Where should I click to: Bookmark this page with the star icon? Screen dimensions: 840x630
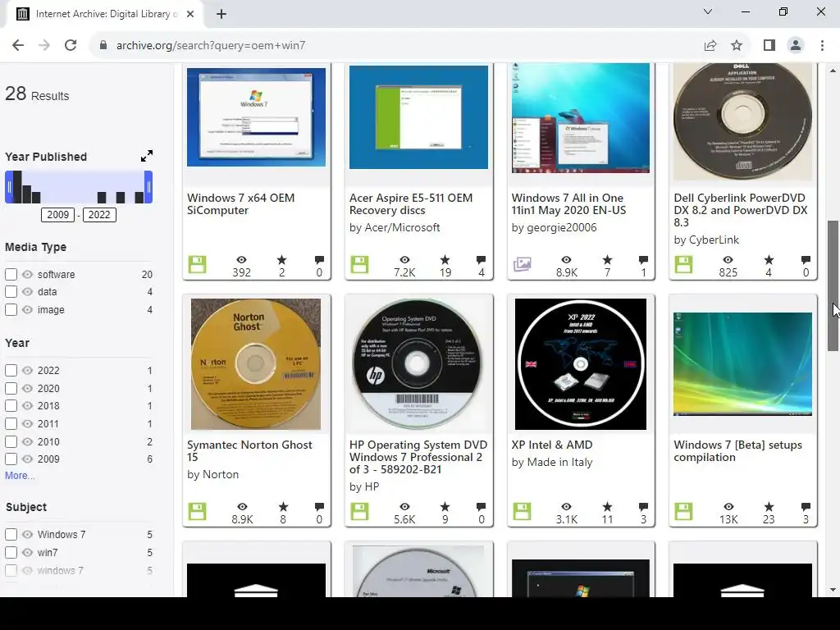(x=737, y=46)
